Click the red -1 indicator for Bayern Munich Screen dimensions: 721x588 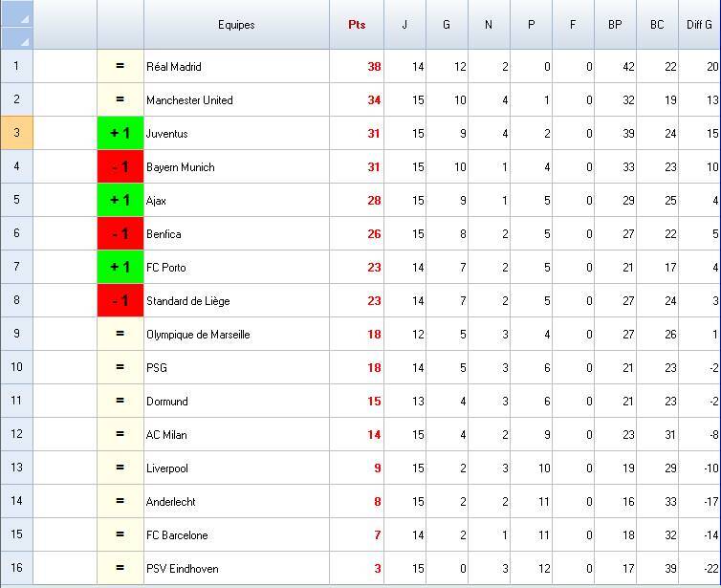tap(120, 167)
